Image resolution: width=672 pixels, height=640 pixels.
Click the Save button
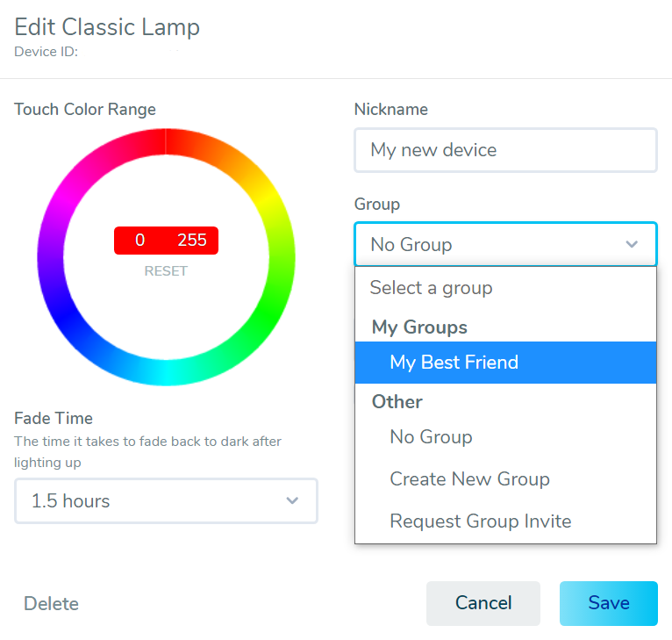609,603
